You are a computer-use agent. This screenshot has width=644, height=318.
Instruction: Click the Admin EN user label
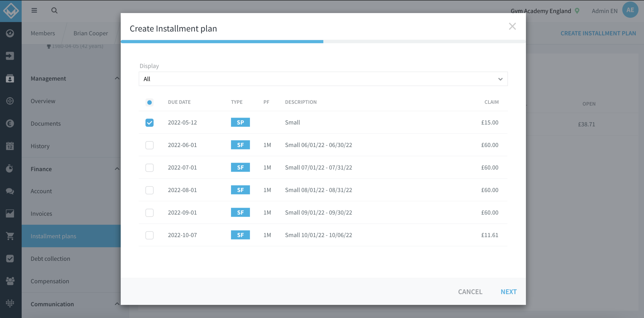click(604, 11)
